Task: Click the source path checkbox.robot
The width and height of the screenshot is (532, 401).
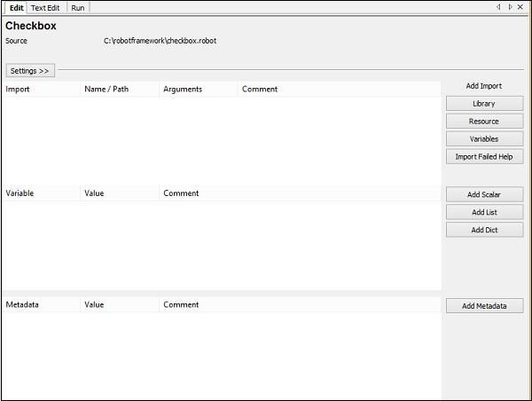Action: (160, 41)
